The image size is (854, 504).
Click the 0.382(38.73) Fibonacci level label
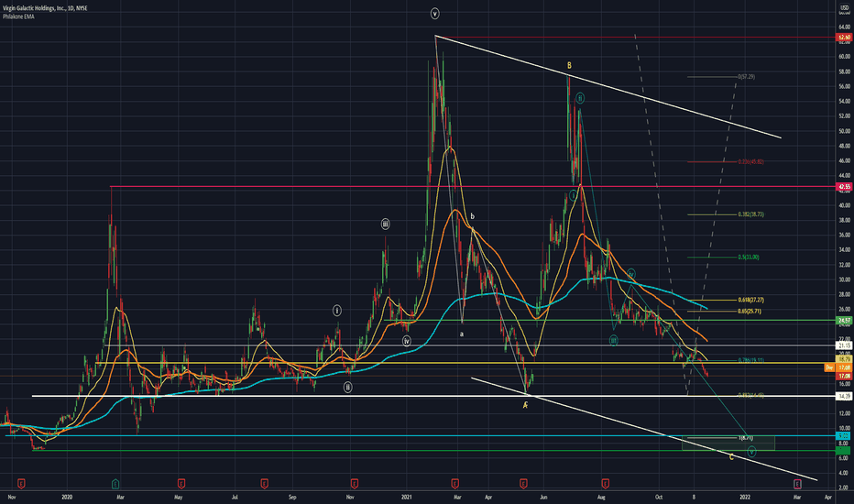(751, 214)
